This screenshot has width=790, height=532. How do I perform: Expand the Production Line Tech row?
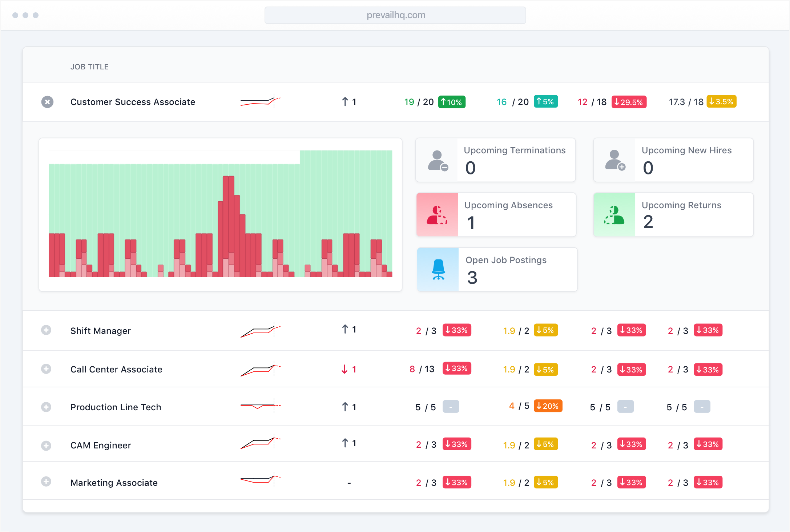click(46, 407)
